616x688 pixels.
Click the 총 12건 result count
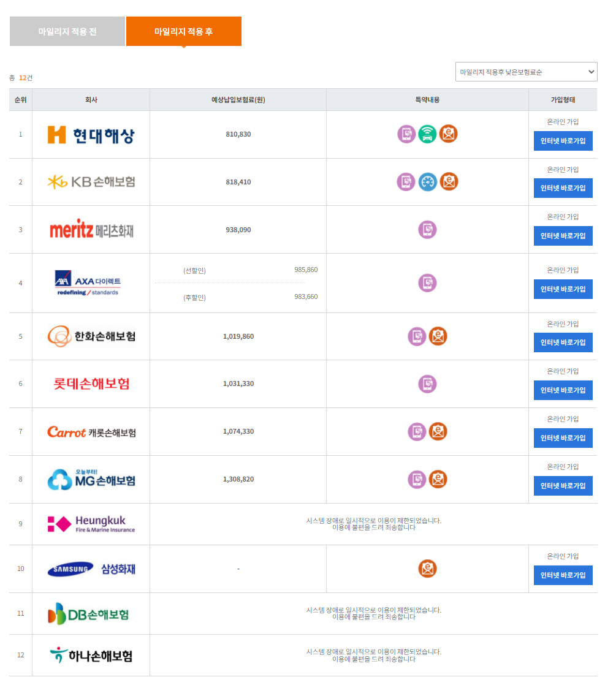[21, 78]
